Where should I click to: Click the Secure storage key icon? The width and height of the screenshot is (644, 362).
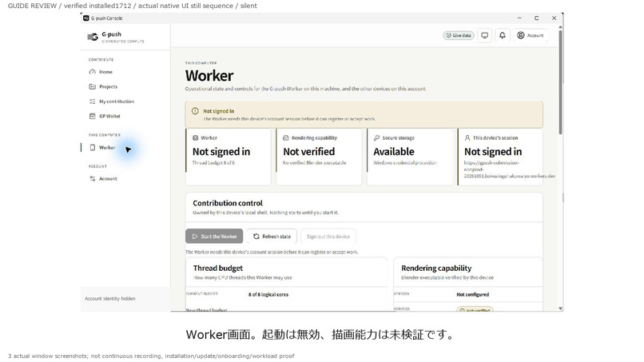(x=376, y=138)
